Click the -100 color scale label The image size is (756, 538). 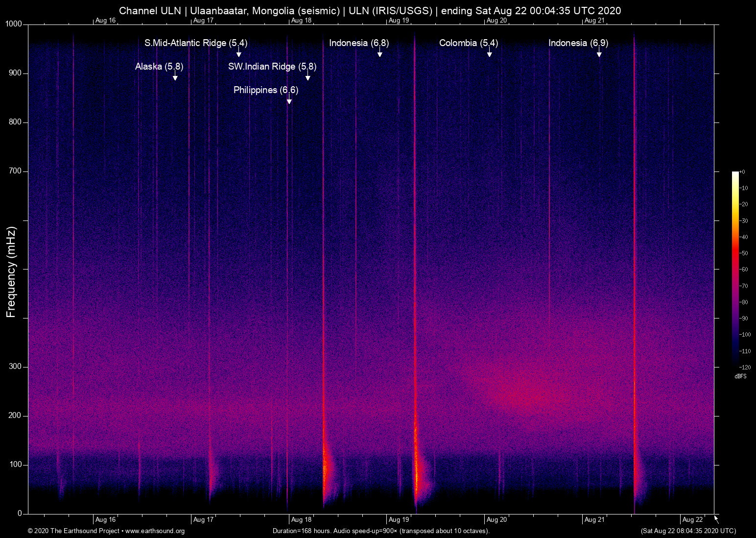click(x=745, y=335)
